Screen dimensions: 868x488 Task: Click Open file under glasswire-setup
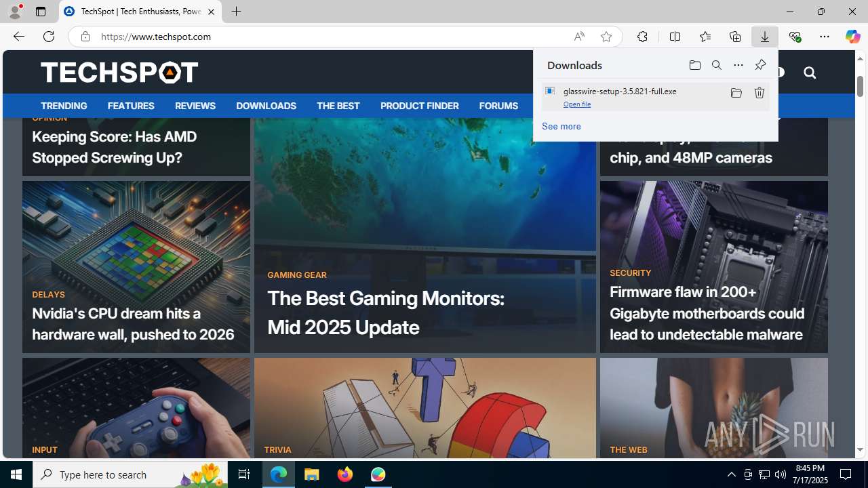(577, 104)
